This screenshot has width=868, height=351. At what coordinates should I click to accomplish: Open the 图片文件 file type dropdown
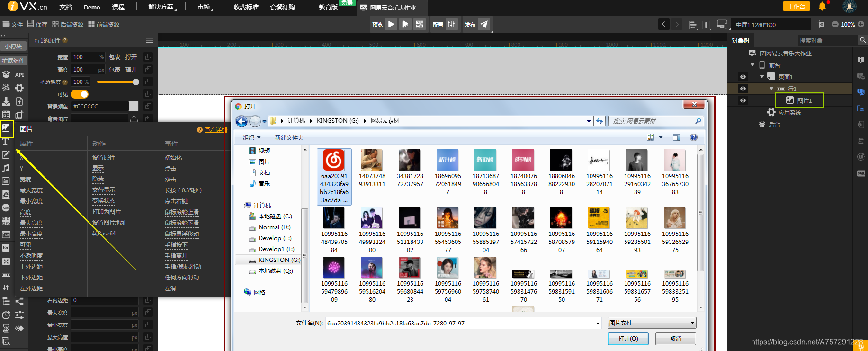[652, 323]
